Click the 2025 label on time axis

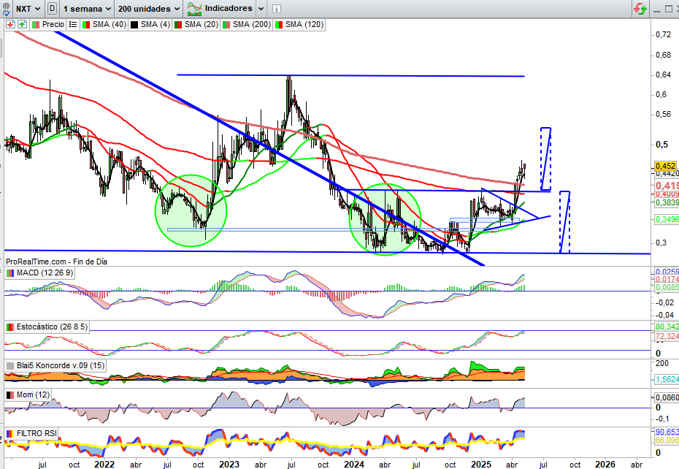pos(481,464)
